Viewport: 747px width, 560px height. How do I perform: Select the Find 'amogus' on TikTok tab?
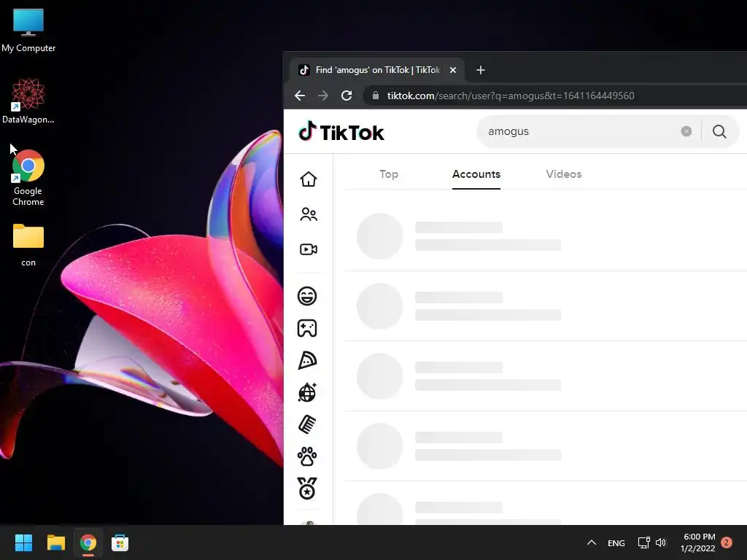[x=377, y=70]
